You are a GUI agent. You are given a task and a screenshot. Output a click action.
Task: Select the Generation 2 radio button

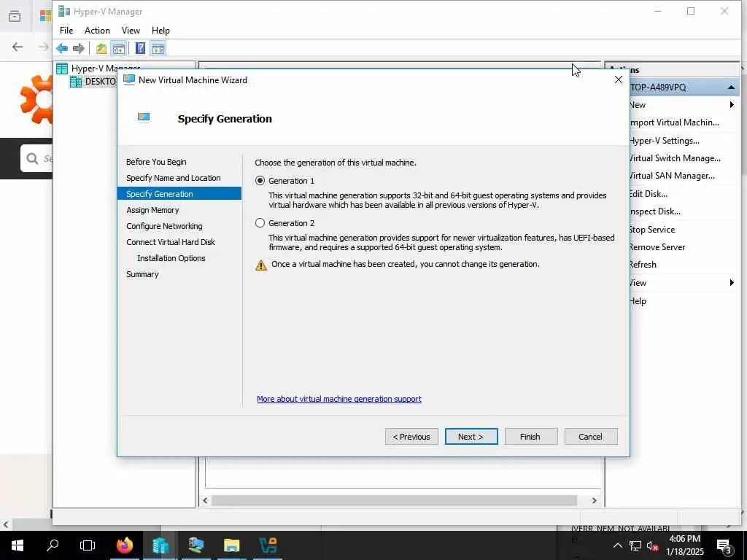coord(260,223)
